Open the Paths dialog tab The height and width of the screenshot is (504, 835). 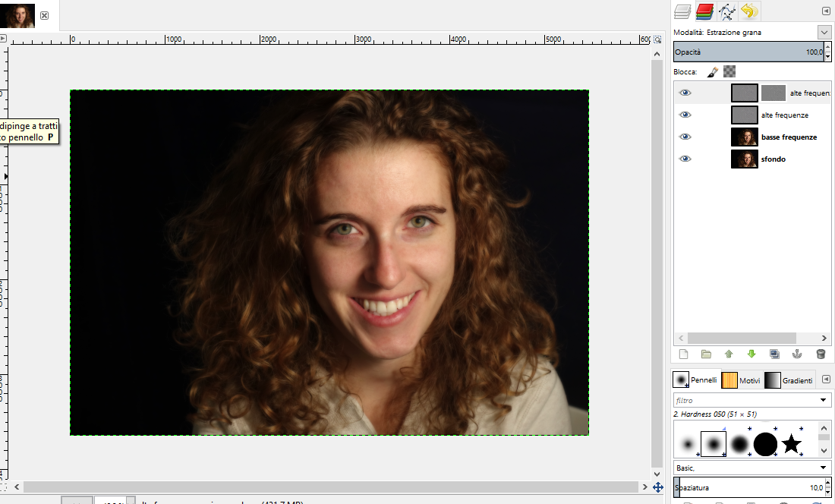[726, 11]
